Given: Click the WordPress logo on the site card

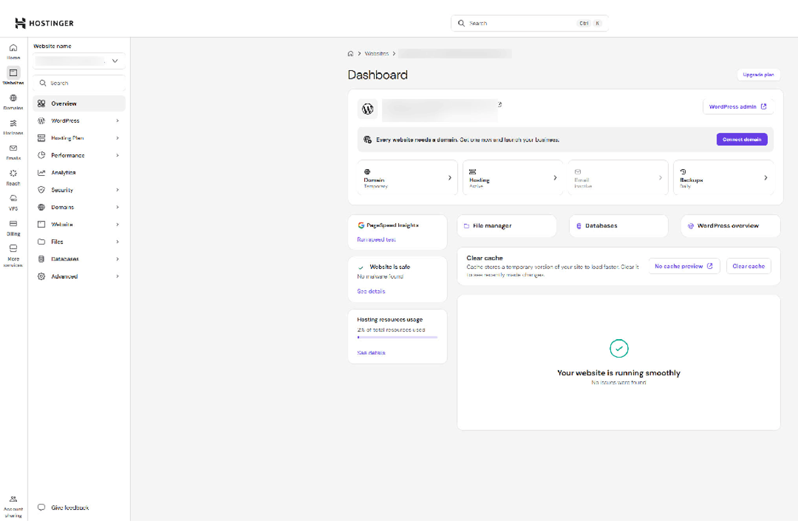Looking at the screenshot, I should click(367, 109).
